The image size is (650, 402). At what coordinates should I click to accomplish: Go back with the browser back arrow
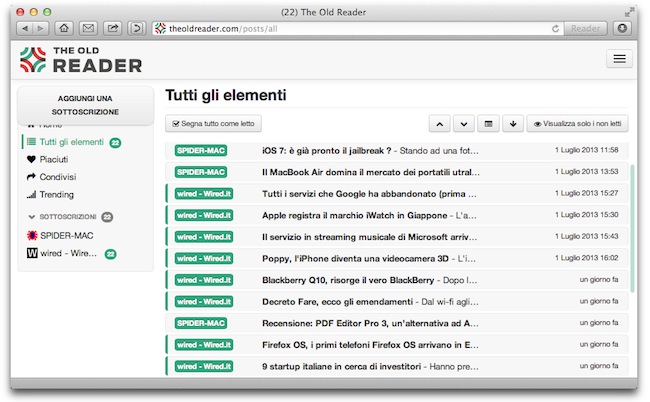(25, 29)
